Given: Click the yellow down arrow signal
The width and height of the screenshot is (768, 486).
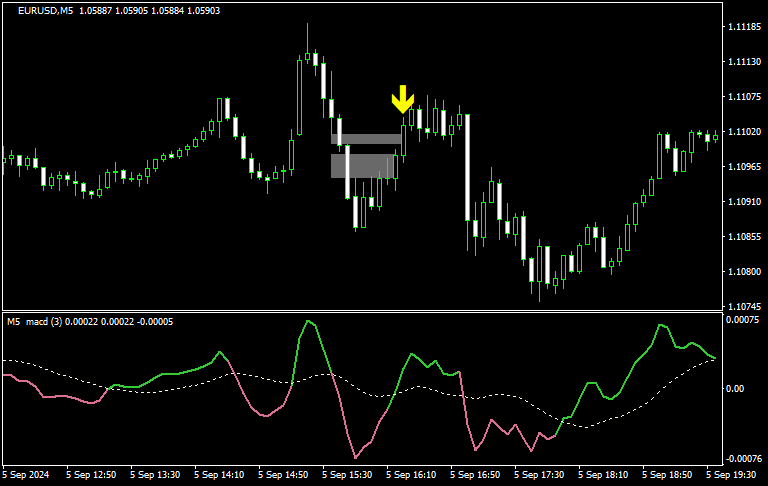Looking at the screenshot, I should click(402, 99).
